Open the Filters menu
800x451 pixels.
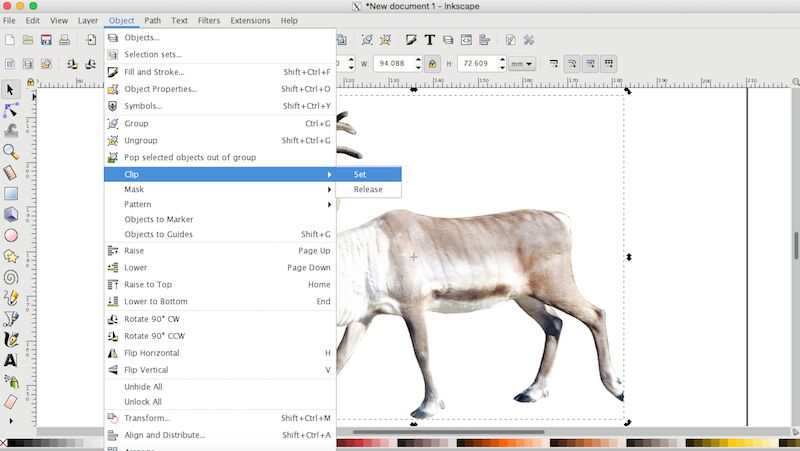[209, 20]
